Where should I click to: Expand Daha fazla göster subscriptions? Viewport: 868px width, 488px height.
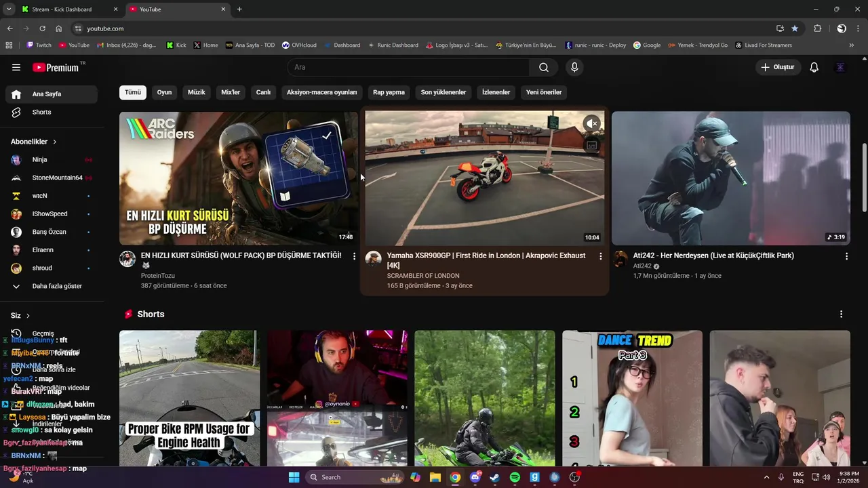[52, 286]
